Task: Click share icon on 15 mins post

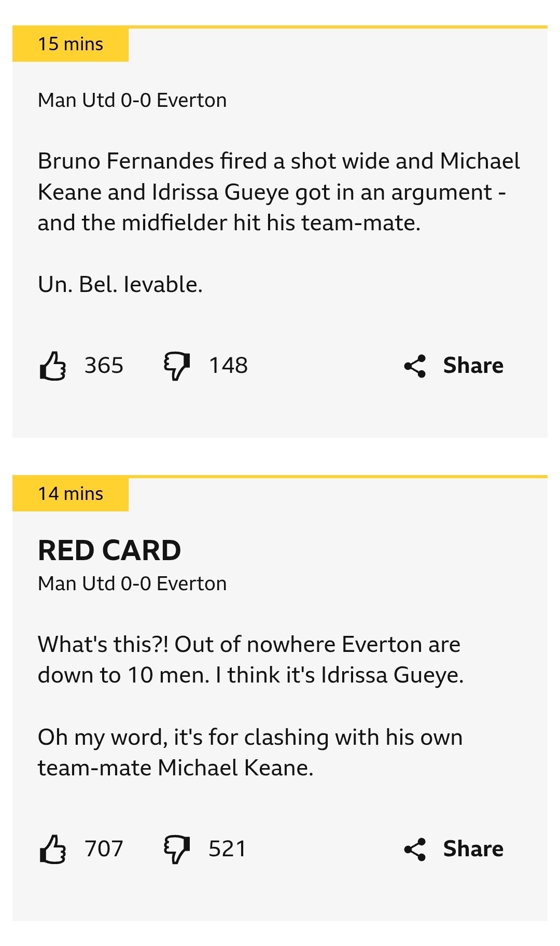Action: point(415,366)
